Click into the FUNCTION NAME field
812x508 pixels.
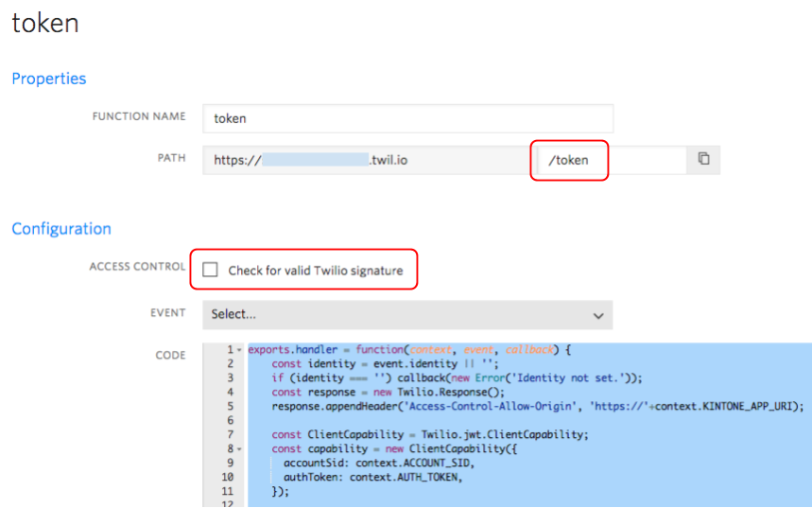tap(407, 118)
